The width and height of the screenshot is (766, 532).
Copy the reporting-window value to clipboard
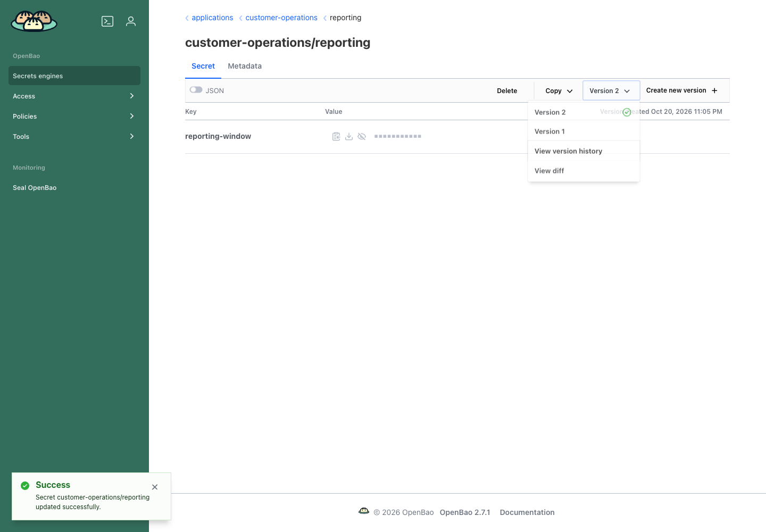coord(336,137)
